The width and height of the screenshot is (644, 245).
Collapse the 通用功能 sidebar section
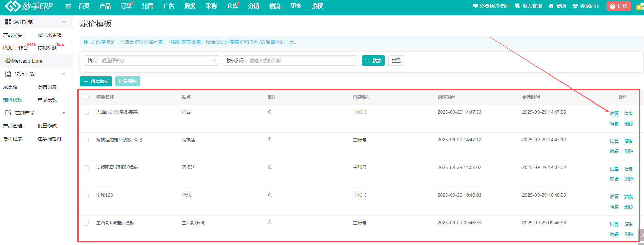pyautogui.click(x=64, y=22)
